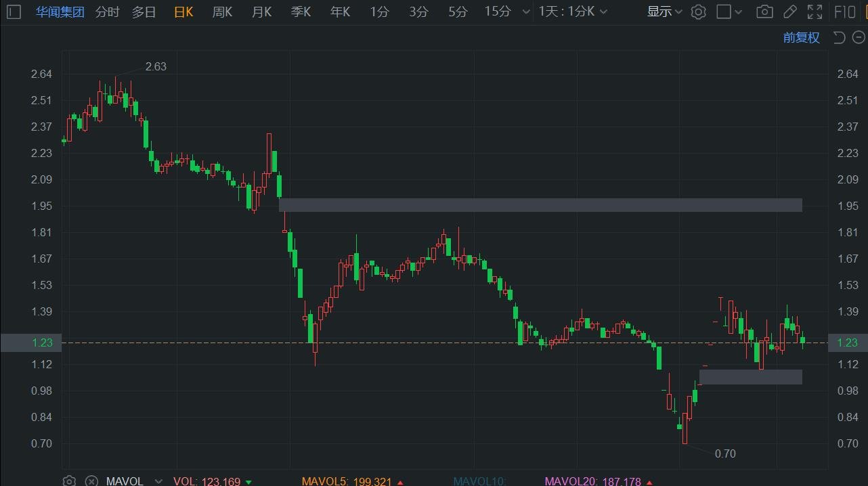The image size is (868, 486).
Task: Click the 0.84 label on left axis
Action: [x=41, y=417]
